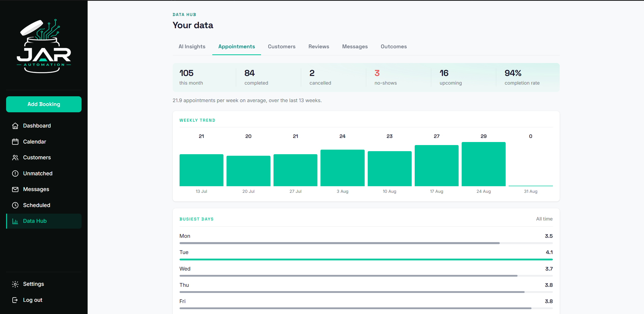Click the 84 completed stat
Image resolution: width=644 pixels, height=314 pixels.
click(256, 77)
